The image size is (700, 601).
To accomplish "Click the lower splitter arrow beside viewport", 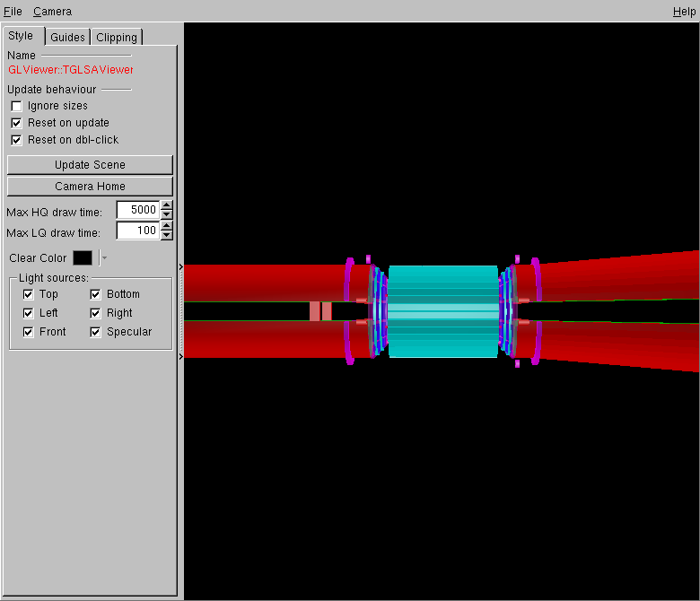I will coord(180,356).
